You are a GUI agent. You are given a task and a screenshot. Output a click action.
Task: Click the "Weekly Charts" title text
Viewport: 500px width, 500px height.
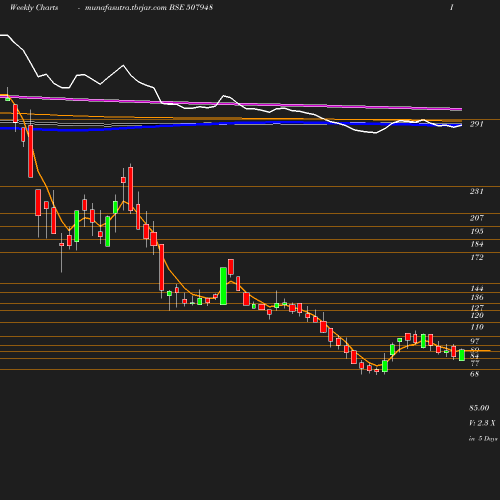pos(34,7)
